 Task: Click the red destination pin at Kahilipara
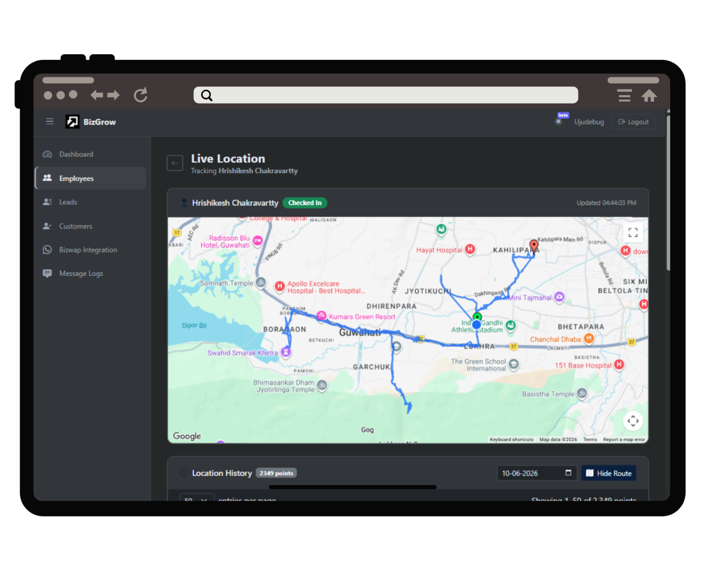(x=534, y=246)
